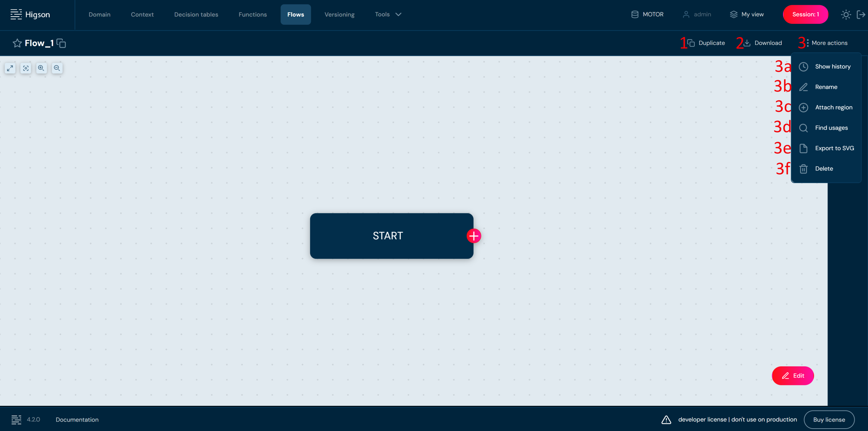The height and width of the screenshot is (431, 868).
Task: Collapse the More actions menu
Action: (x=826, y=43)
